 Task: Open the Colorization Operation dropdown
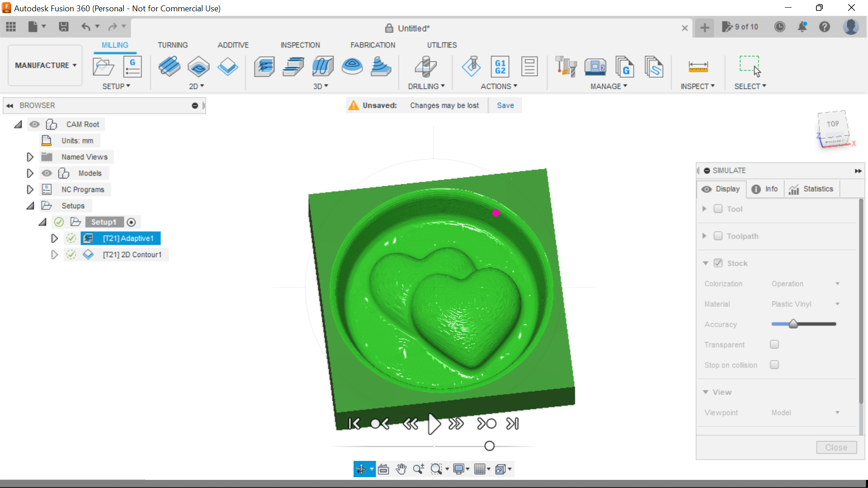point(805,284)
